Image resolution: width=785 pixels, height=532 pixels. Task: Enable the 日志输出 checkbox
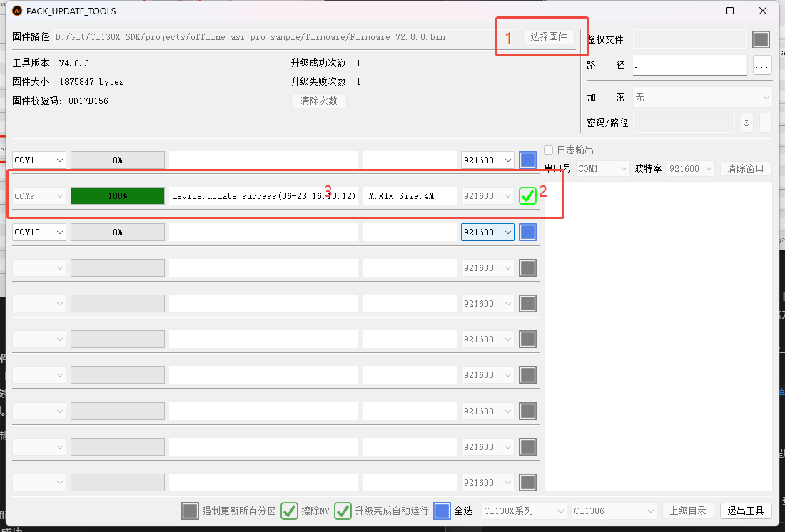pyautogui.click(x=548, y=150)
